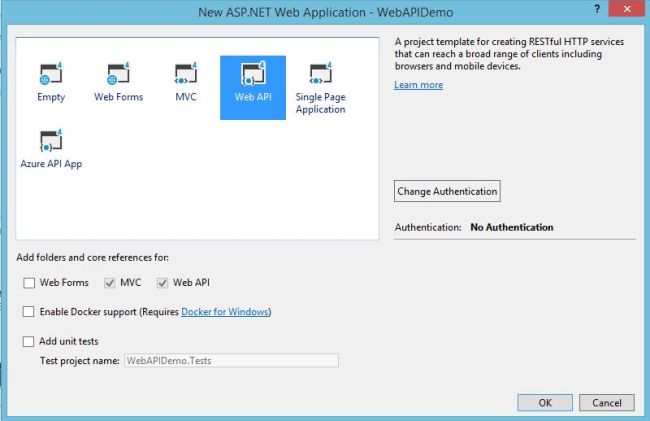Toggle the Web API core references checkbox
The image size is (650, 421).
tap(162, 283)
